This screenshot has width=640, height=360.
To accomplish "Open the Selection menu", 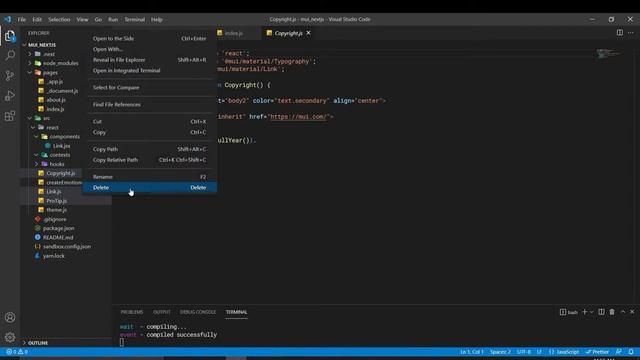I will pos(59,19).
